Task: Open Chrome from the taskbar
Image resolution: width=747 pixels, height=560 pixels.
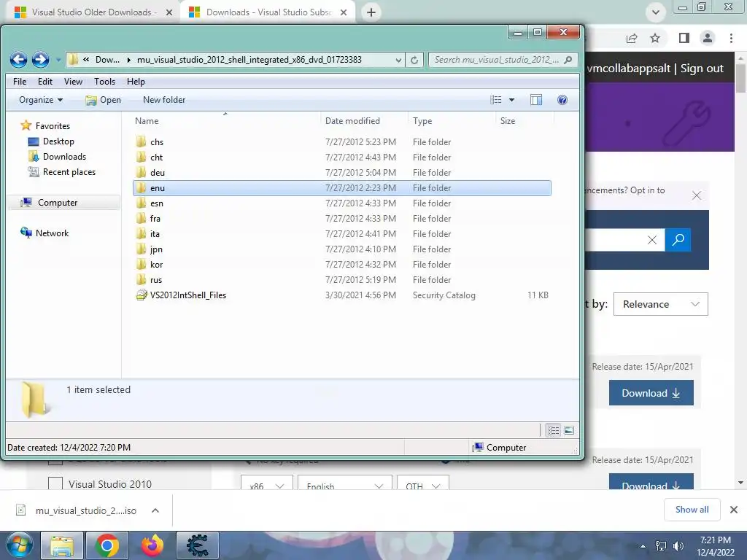Action: pos(107,545)
